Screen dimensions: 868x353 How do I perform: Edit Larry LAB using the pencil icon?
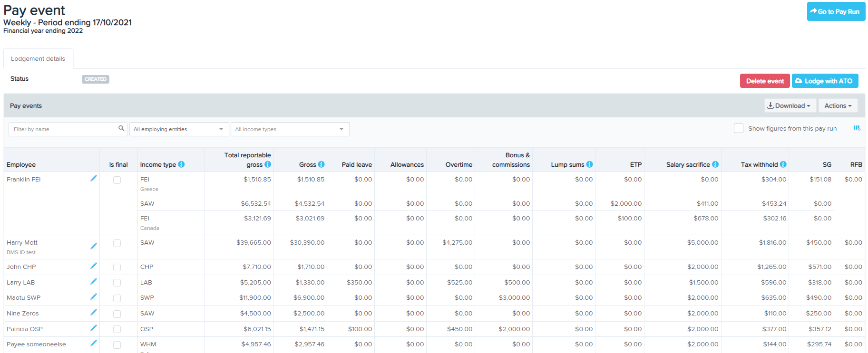pos(94,281)
